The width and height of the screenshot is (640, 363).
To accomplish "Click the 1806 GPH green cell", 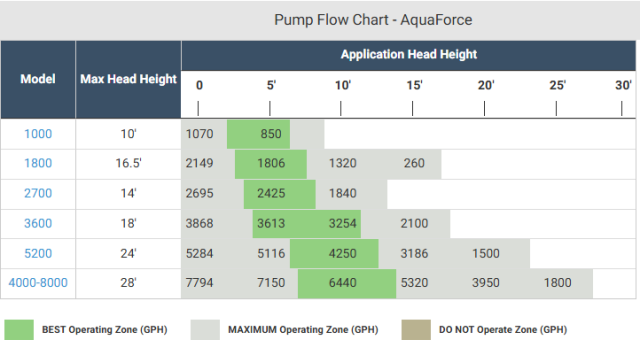I will [271, 163].
